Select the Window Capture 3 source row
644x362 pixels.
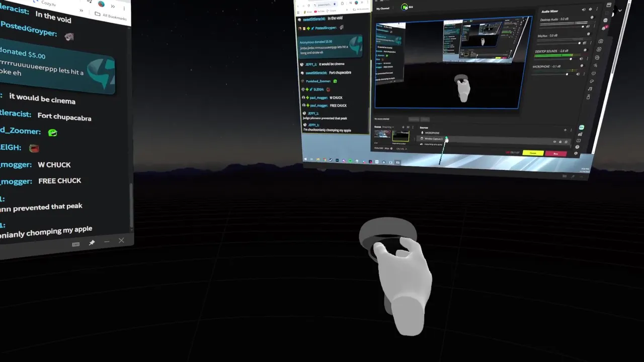(493, 139)
